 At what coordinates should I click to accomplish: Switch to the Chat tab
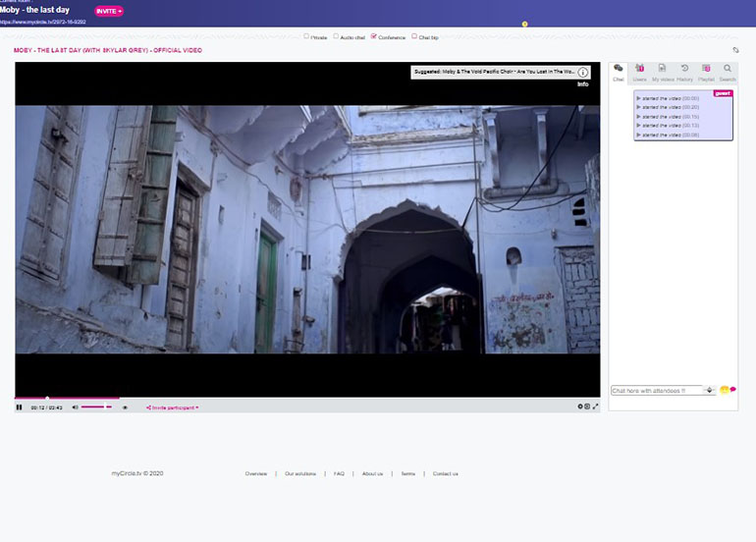click(619, 73)
